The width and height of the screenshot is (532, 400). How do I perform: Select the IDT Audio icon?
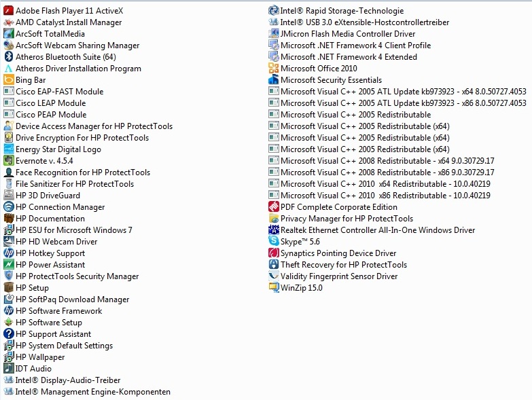click(x=8, y=369)
